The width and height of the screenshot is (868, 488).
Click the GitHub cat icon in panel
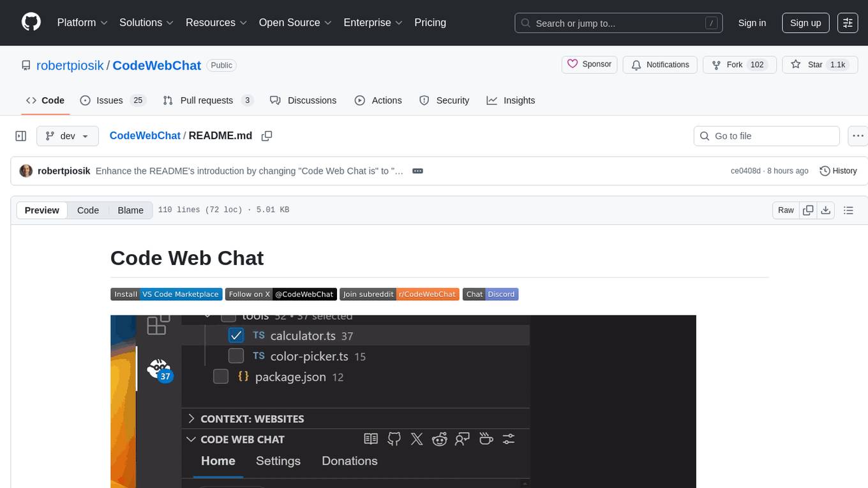point(394,439)
